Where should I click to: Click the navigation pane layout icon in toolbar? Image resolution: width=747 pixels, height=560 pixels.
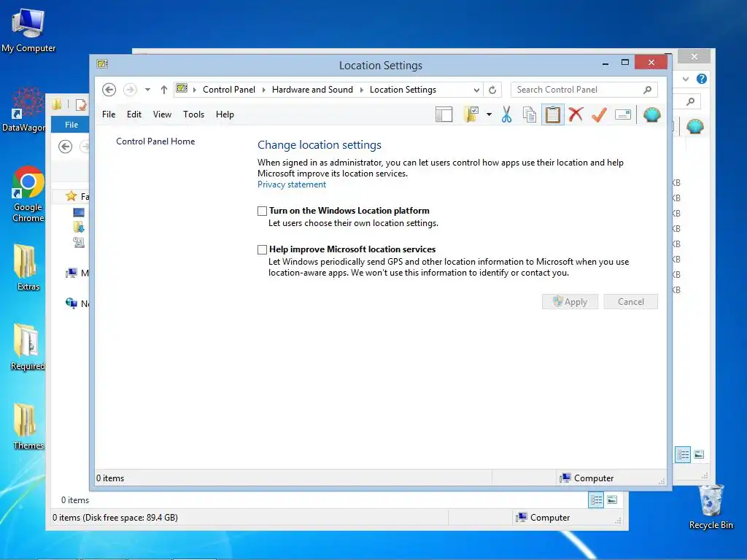click(444, 114)
